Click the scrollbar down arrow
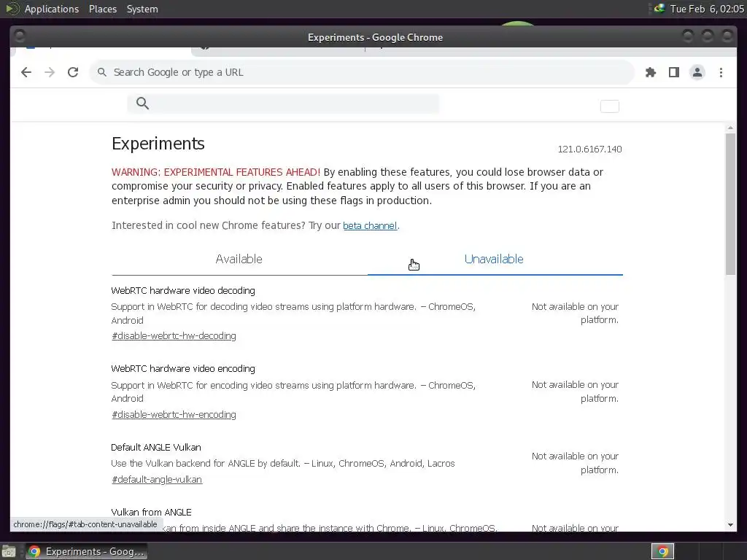747x560 pixels. pyautogui.click(x=730, y=525)
